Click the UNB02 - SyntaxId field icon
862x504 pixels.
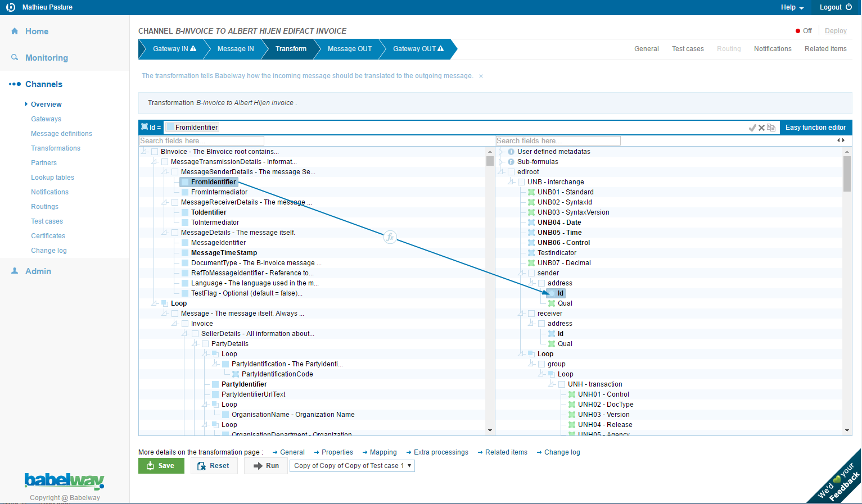(x=531, y=202)
